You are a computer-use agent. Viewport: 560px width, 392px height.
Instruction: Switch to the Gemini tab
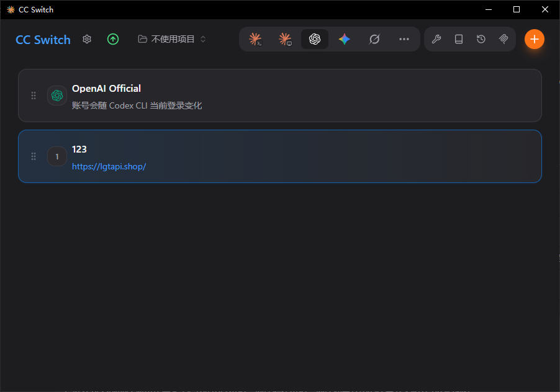(345, 39)
